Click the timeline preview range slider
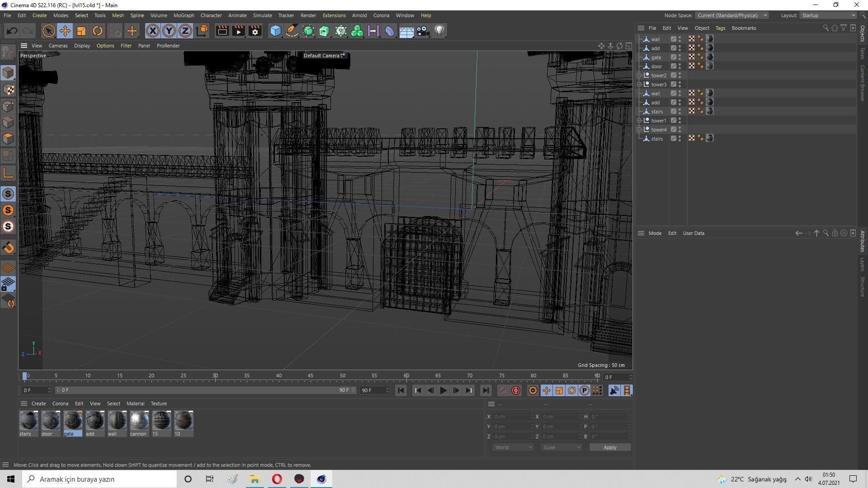The width and height of the screenshot is (868, 488). 206,390
